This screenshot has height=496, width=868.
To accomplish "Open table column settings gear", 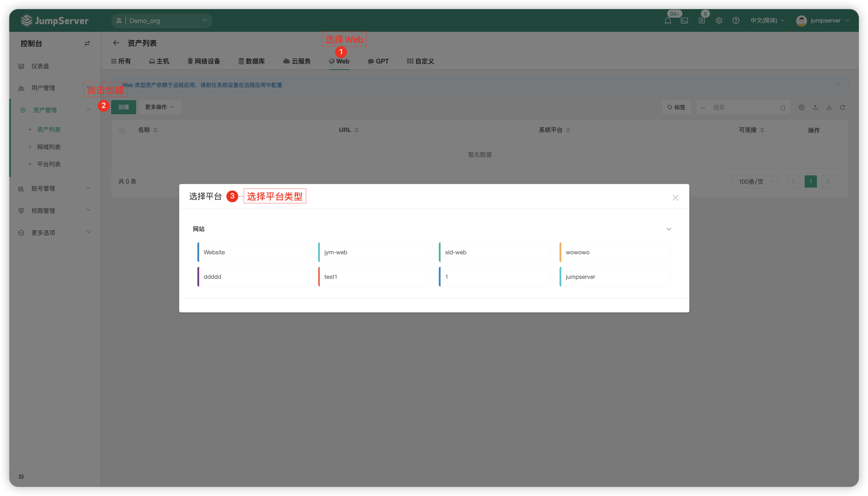I will [x=801, y=107].
